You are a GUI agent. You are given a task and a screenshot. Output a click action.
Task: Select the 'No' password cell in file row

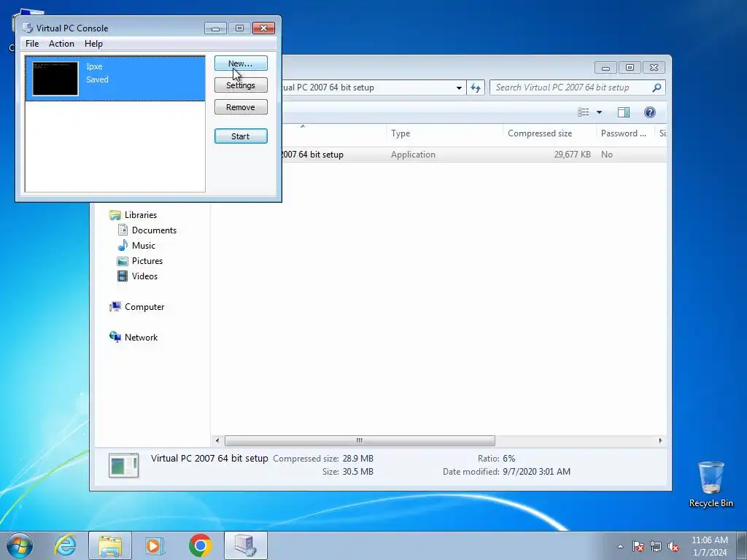pyautogui.click(x=606, y=155)
